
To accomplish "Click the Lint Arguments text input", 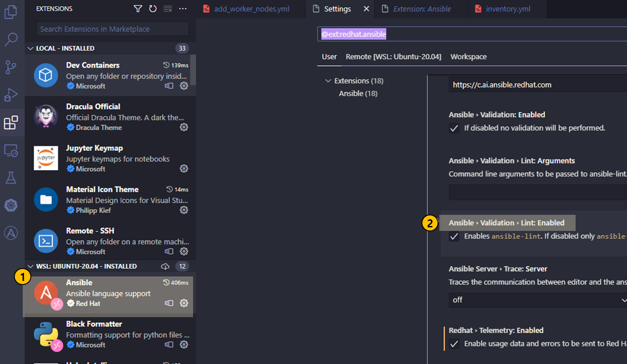I will 538,192.
